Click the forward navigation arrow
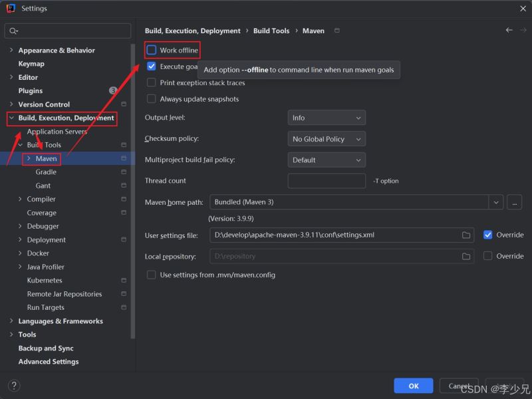This screenshot has width=532, height=399. pos(522,31)
